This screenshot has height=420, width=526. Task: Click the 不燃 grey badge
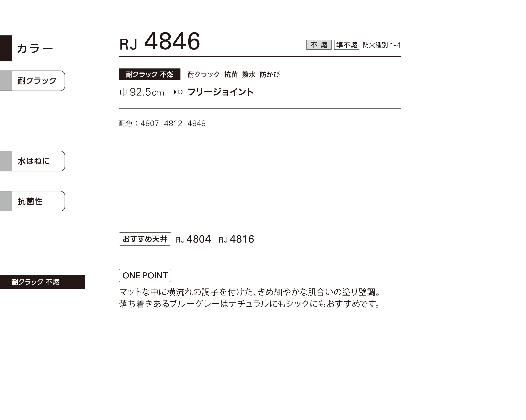click(319, 45)
